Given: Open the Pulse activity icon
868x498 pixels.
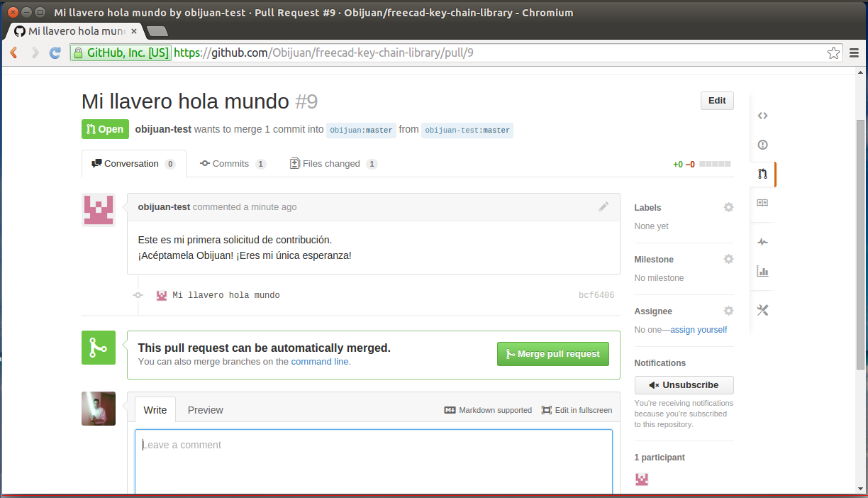Looking at the screenshot, I should coord(762,242).
